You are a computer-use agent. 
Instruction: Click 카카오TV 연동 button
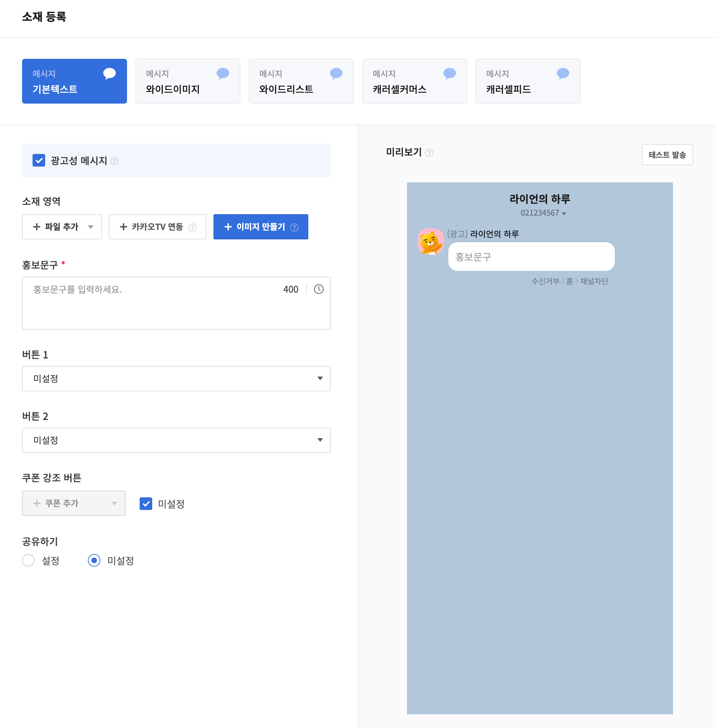157,227
